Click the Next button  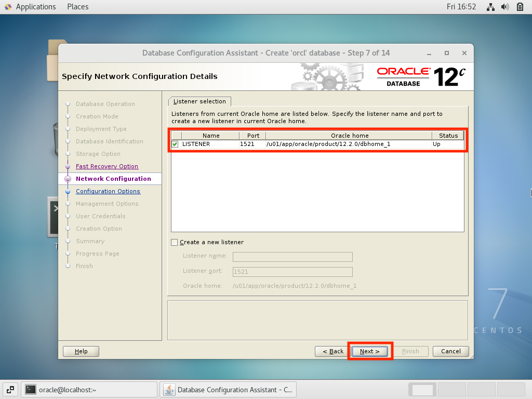369,352
